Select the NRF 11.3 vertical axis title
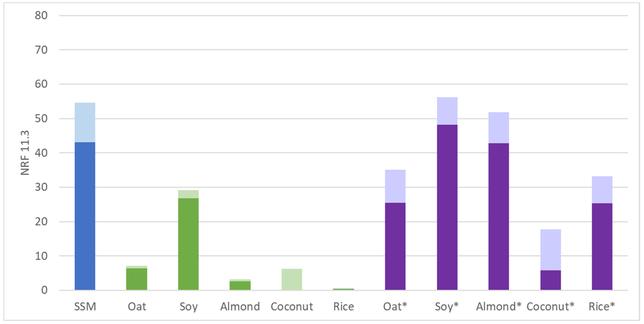Screen dimensions: 644x324 [x=25, y=153]
